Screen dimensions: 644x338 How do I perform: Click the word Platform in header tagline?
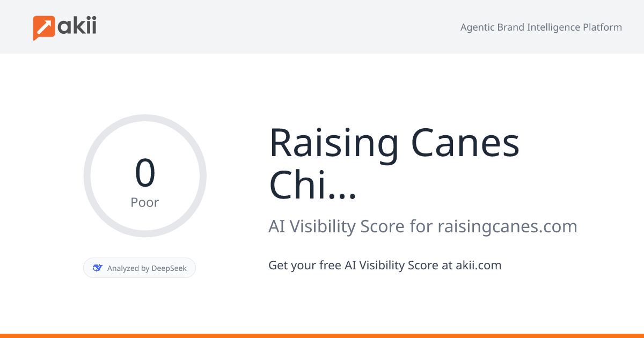click(602, 27)
